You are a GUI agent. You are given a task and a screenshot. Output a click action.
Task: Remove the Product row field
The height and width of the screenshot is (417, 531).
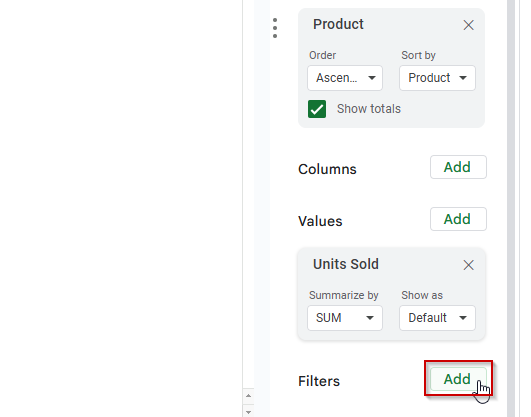coord(468,25)
